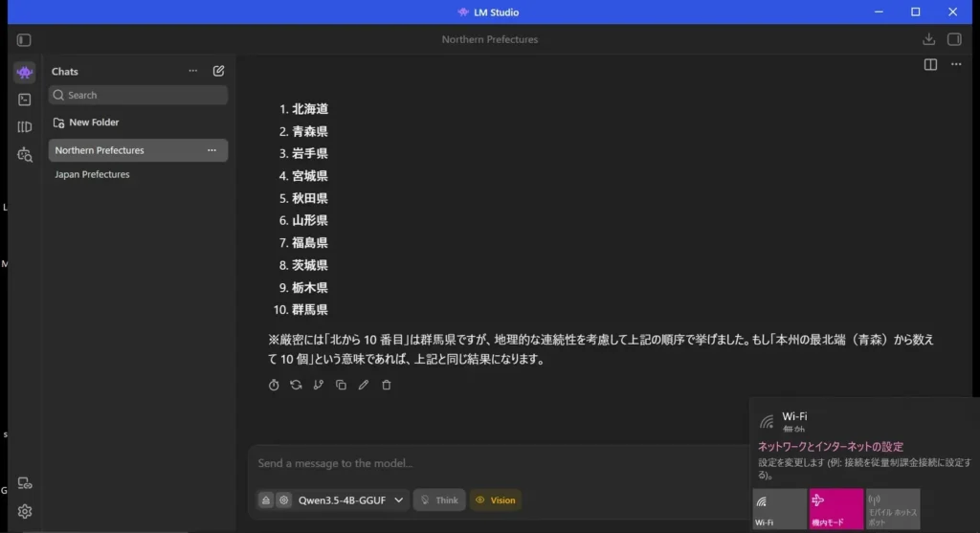Create a new chat with compose icon
Screen dimensions: 980x533
click(x=219, y=71)
